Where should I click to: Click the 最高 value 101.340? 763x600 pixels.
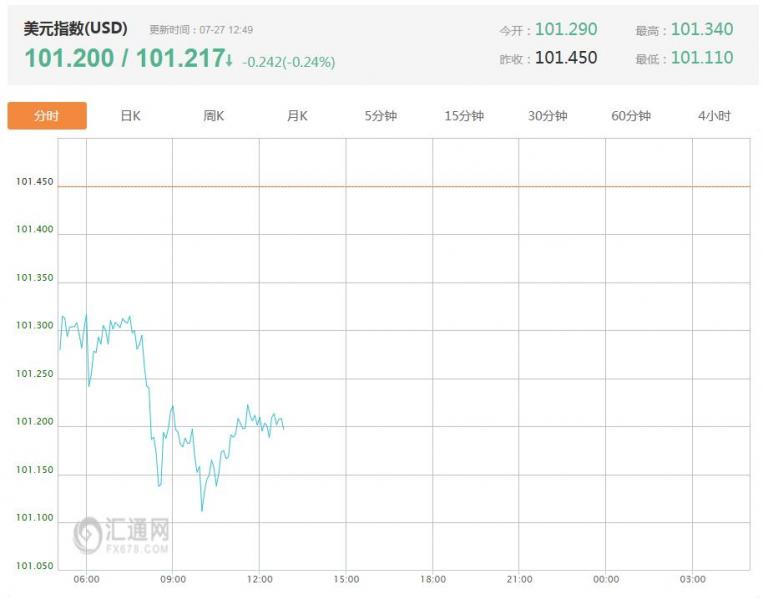coord(702,29)
